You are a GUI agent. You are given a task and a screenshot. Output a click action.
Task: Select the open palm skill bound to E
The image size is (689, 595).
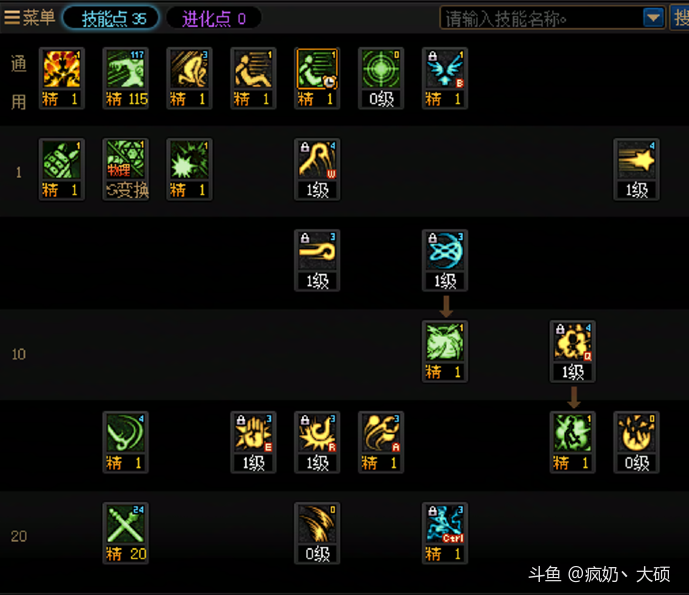click(x=253, y=442)
